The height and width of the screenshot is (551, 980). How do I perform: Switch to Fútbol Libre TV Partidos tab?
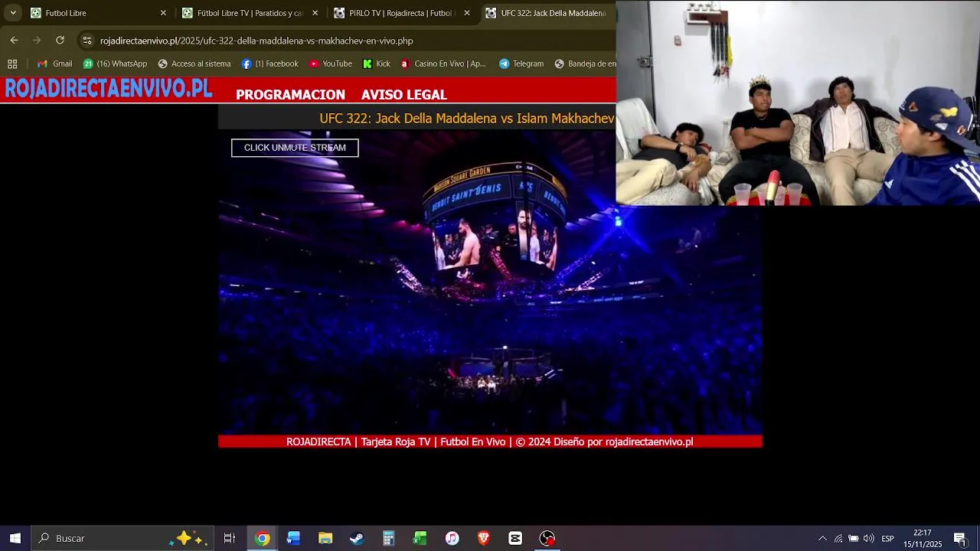249,13
